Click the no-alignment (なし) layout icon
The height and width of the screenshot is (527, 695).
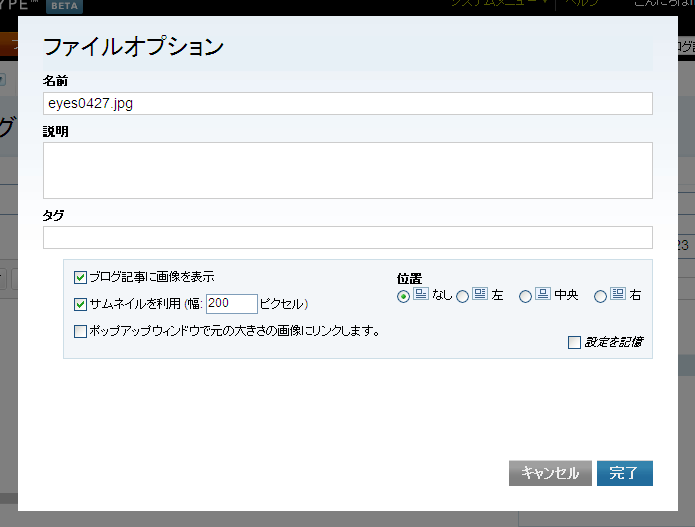pyautogui.click(x=421, y=295)
